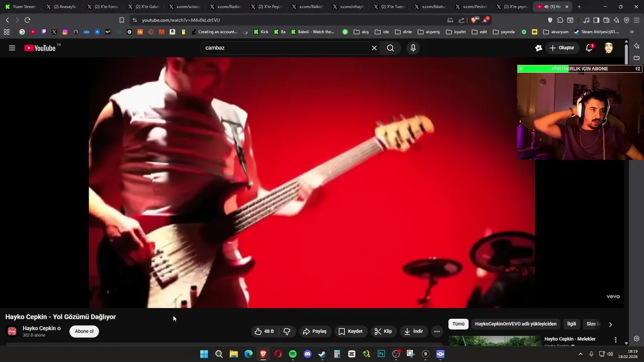Screen dimensions: 644x362
Task: Open the Amazon bookmark icon
Action: click(x=172, y=32)
